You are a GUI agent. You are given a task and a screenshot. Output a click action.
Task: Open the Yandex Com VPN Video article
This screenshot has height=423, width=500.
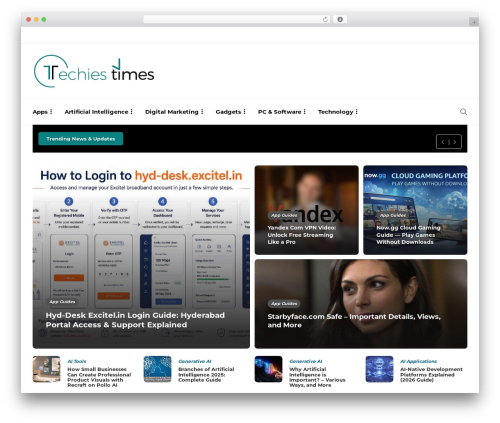301,235
